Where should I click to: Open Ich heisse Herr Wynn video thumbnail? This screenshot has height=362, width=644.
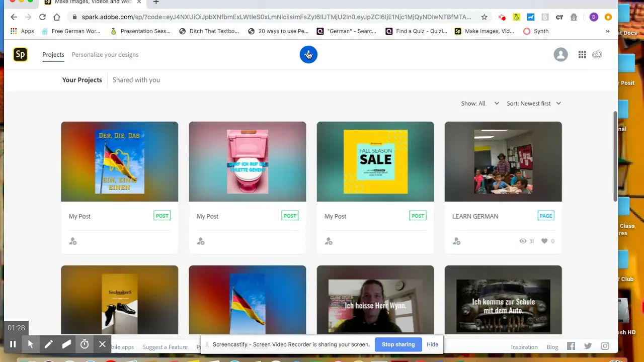point(375,300)
